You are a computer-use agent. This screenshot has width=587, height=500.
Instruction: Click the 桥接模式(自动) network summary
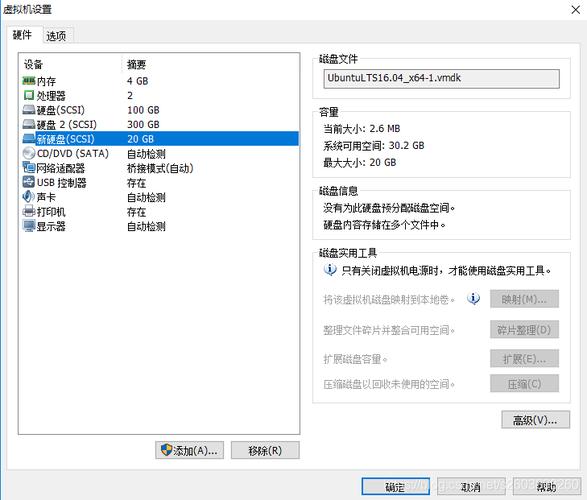coord(160,168)
